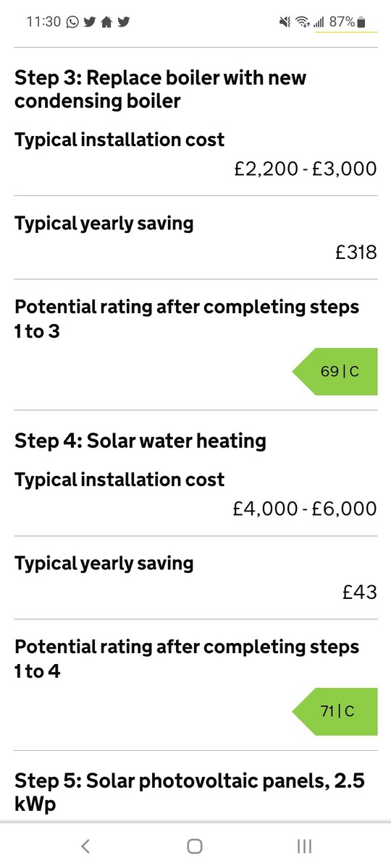Tap the £43 yearly saving value

click(360, 592)
